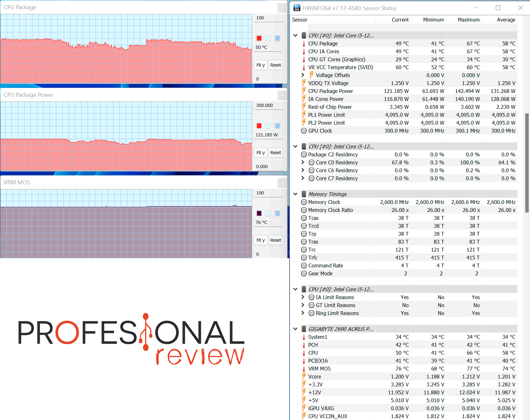Image resolution: width=530 pixels, height=420 pixels.
Task: Click red color swatch in CPU Package graph
Action: [x=259, y=38]
